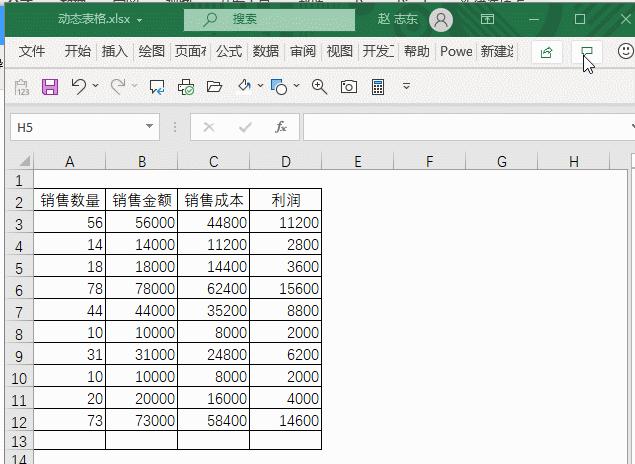Screen dimensions: 635x464
Task: Click the 销售成本 header cell
Action: coord(214,200)
